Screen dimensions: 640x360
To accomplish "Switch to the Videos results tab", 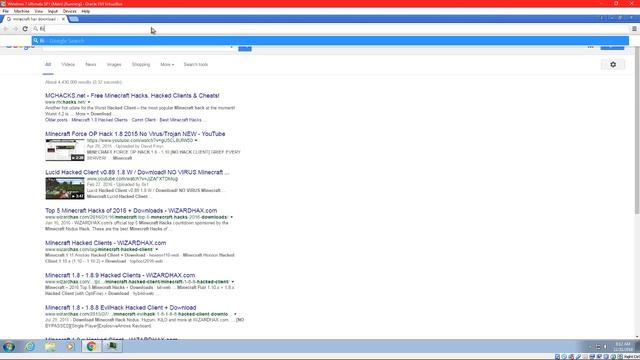I will [x=68, y=64].
